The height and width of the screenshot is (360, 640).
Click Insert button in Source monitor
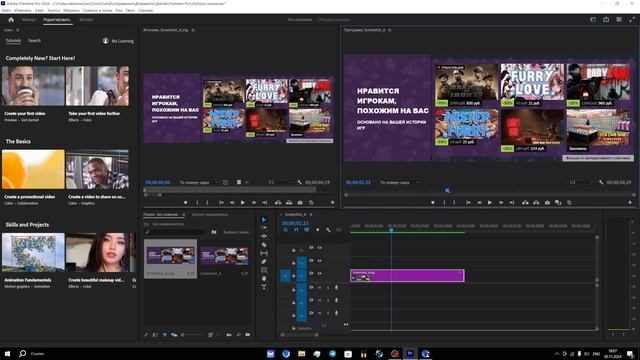tap(278, 202)
